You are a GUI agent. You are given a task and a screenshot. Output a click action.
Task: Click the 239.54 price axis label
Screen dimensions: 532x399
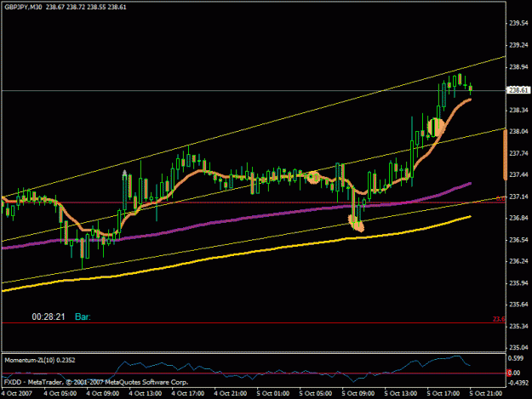(x=518, y=23)
